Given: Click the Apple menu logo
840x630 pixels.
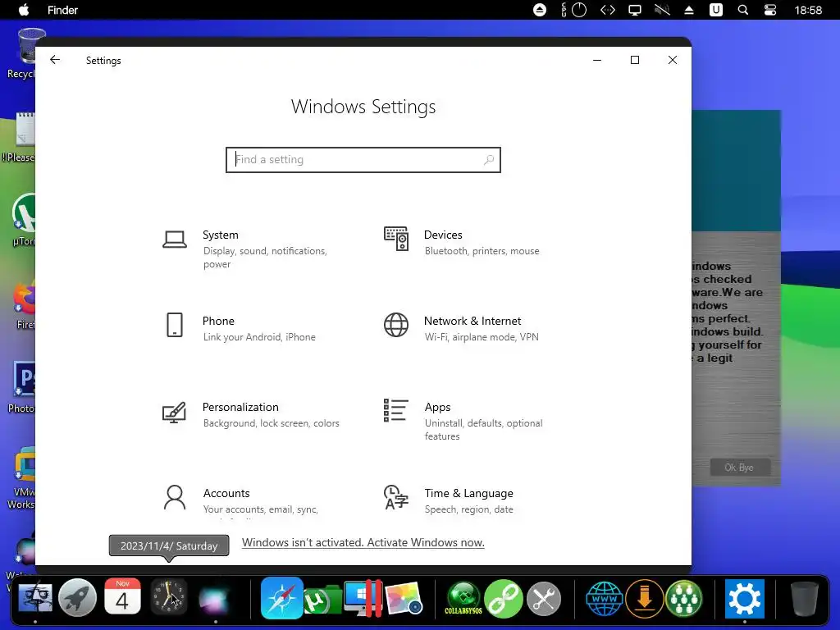Looking at the screenshot, I should tap(24, 10).
